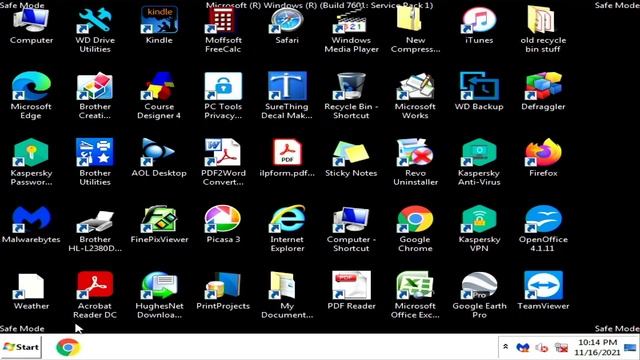640x360 pixels.
Task: Open the clock showing 10:14 PM
Action: [597, 347]
